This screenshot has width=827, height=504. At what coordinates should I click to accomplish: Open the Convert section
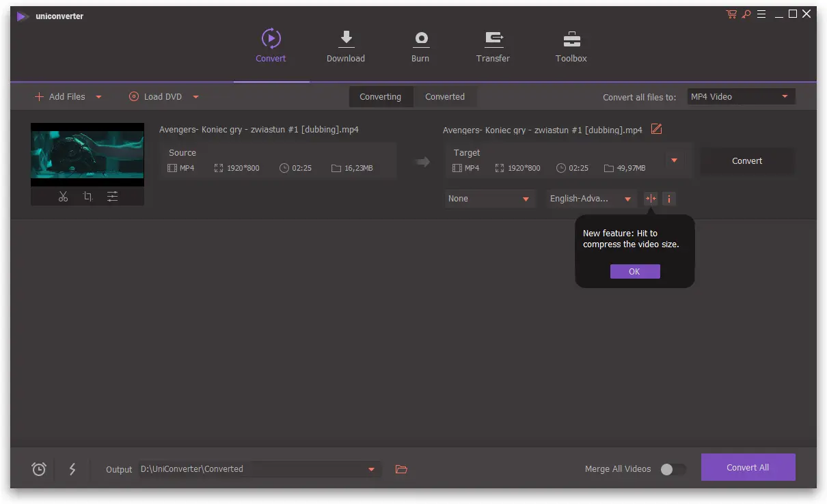(x=271, y=46)
